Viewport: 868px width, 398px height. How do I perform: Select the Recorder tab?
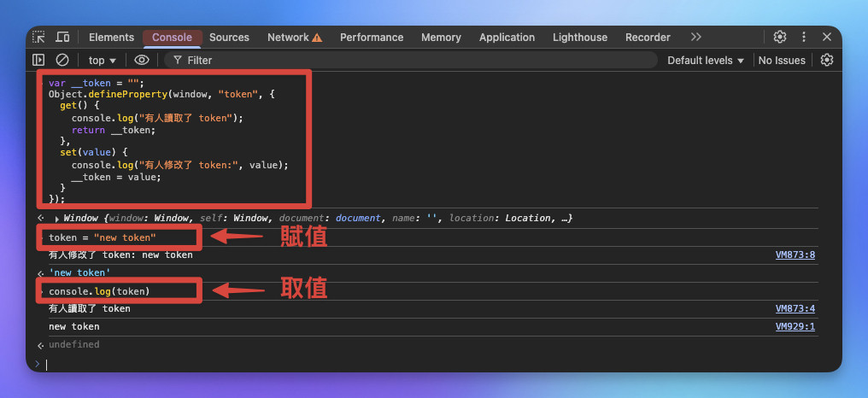tap(648, 37)
